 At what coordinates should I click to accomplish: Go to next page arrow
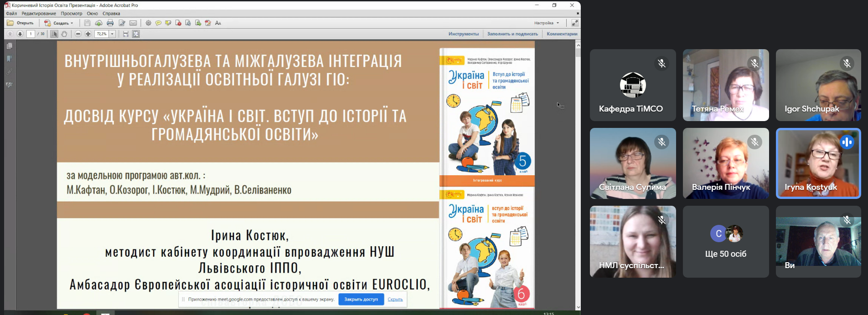[x=20, y=34]
